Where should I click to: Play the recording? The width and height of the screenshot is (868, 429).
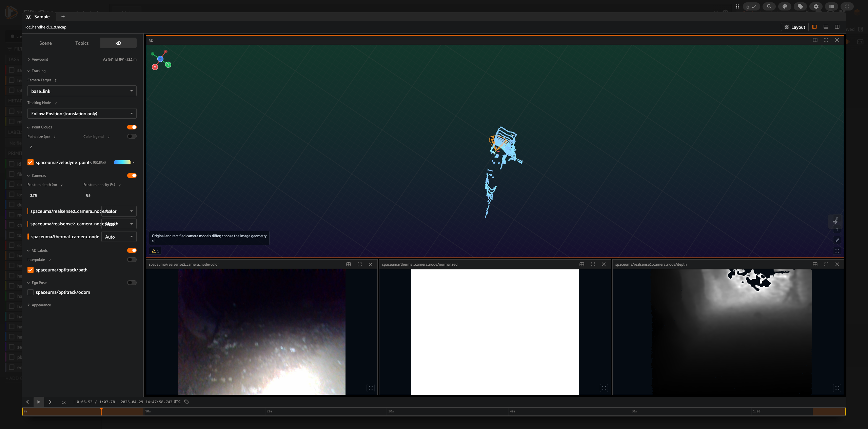click(x=39, y=402)
